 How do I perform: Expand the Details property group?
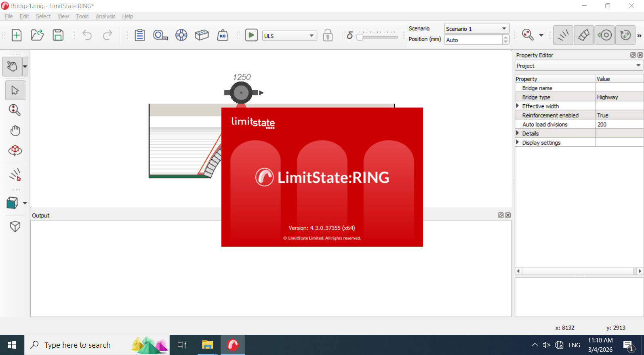518,133
